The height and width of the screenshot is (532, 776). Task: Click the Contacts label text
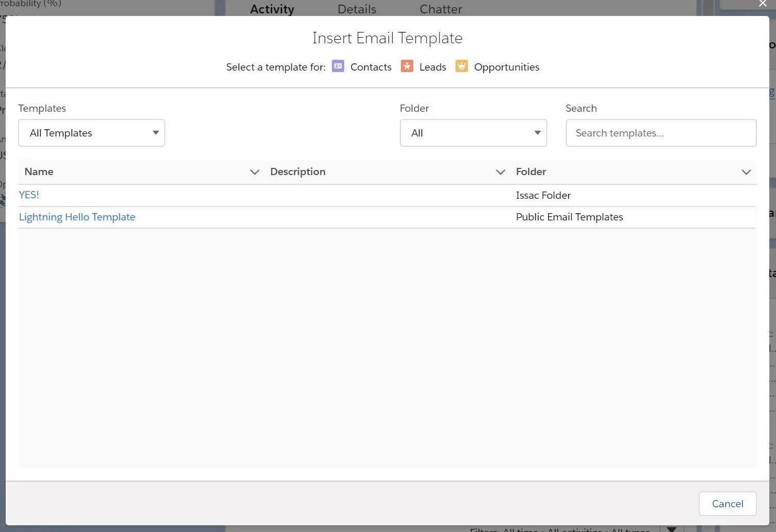coord(371,67)
